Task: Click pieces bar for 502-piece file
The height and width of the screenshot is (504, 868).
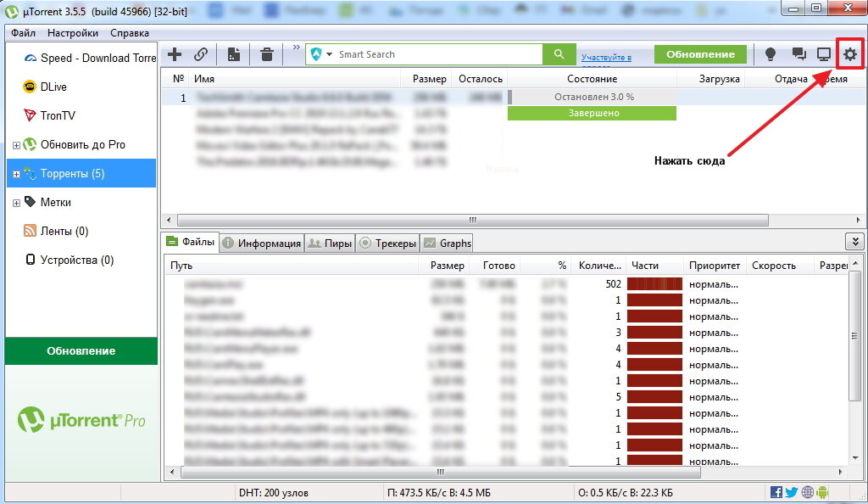Action: click(654, 284)
